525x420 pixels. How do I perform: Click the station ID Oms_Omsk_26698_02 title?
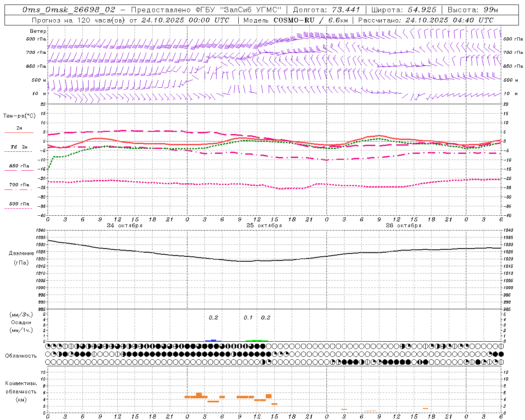(x=68, y=10)
